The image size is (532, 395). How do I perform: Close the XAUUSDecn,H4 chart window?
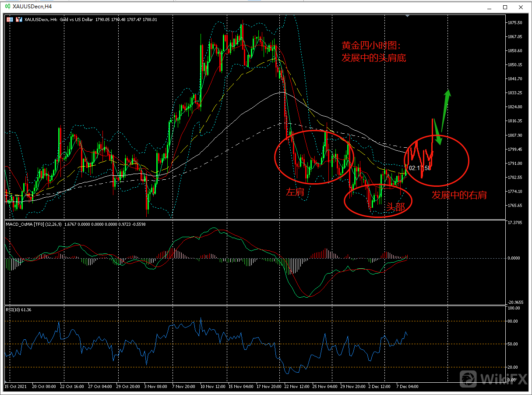(521, 7)
